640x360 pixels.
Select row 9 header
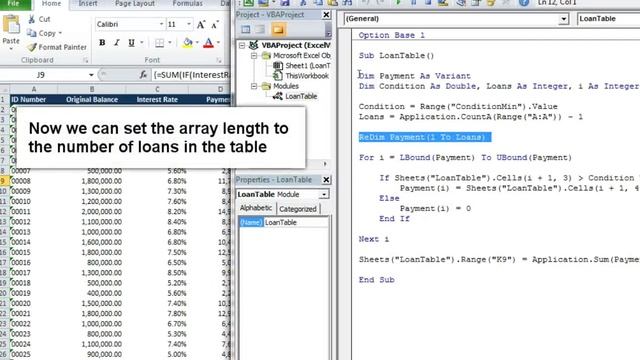pyautogui.click(x=4, y=181)
